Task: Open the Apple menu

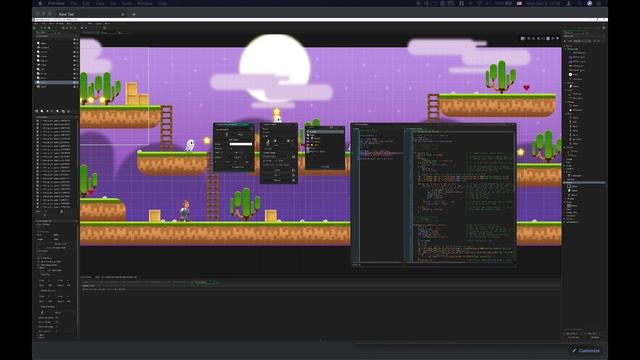Action: pos(40,3)
